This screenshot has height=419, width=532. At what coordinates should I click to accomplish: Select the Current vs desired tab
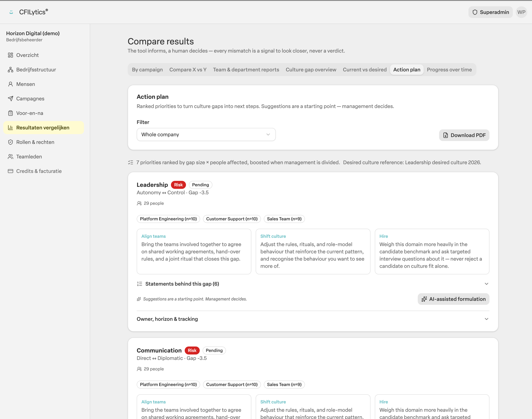(x=364, y=69)
